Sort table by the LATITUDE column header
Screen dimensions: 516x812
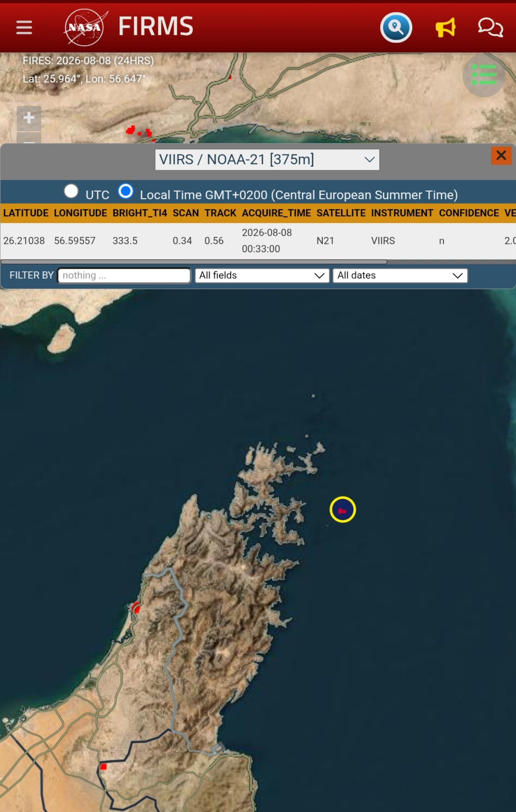pyautogui.click(x=26, y=213)
